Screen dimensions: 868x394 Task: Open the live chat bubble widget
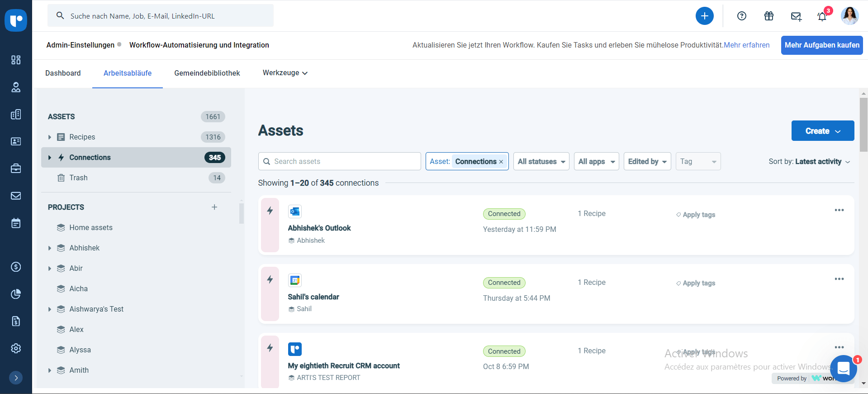(x=844, y=368)
